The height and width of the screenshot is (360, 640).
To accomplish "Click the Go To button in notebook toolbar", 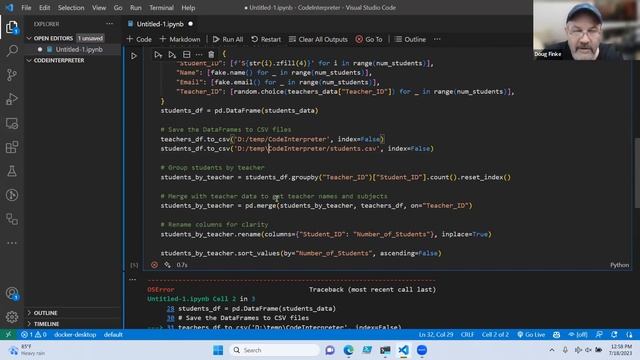I will [369, 39].
